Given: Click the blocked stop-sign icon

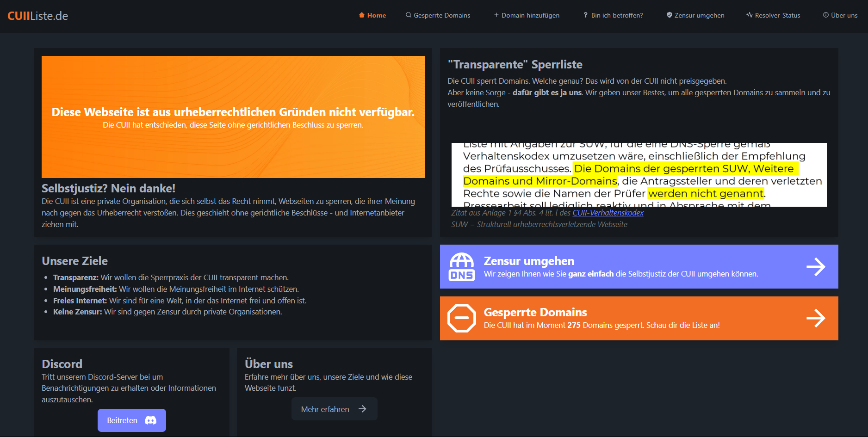Looking at the screenshot, I should pyautogui.click(x=461, y=318).
